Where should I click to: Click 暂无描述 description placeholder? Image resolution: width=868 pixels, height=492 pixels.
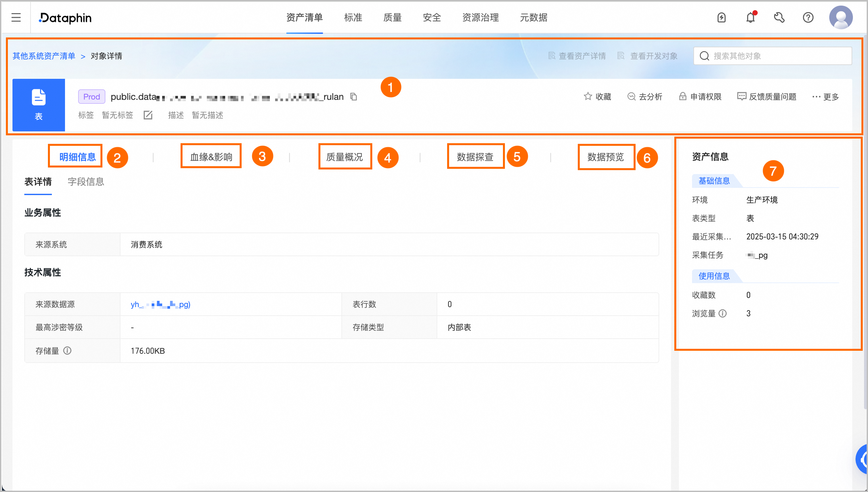[x=207, y=115]
